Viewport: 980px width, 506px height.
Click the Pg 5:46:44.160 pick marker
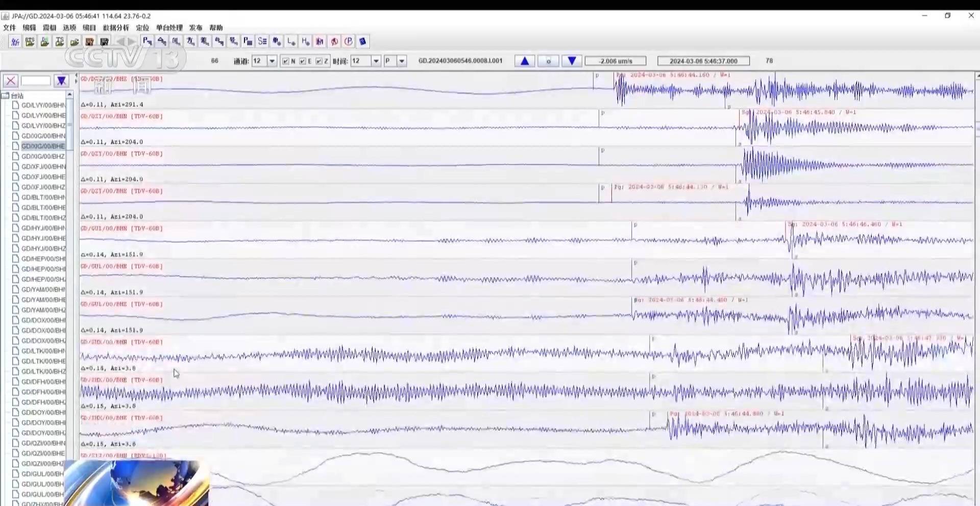click(673, 75)
